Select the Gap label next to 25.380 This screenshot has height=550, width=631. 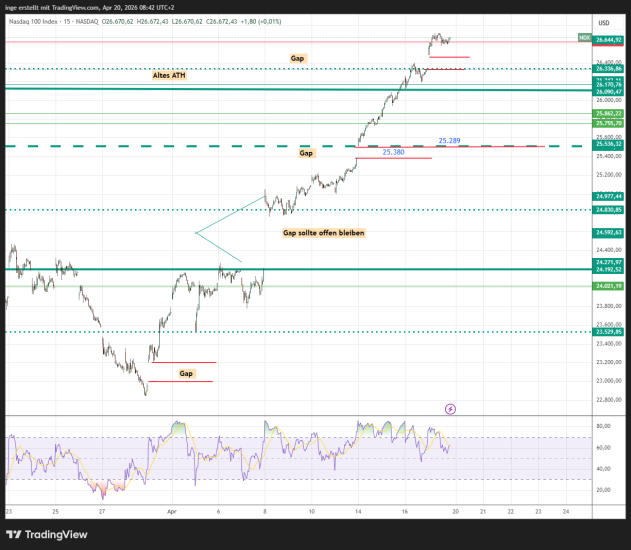306,154
